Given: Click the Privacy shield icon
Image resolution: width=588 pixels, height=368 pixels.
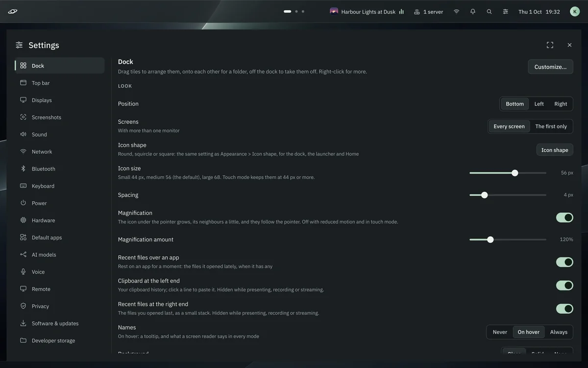Looking at the screenshot, I should tap(23, 306).
